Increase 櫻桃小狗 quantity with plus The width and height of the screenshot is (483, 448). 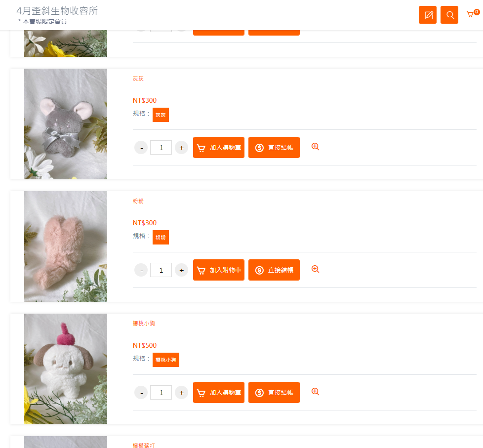coord(181,393)
